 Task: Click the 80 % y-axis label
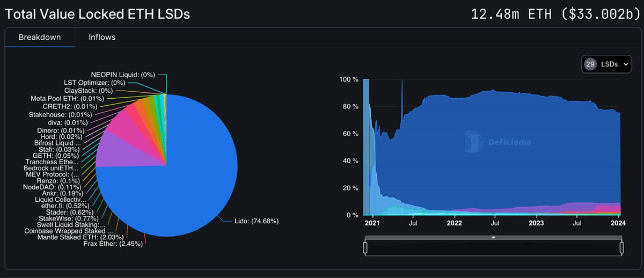coord(351,106)
